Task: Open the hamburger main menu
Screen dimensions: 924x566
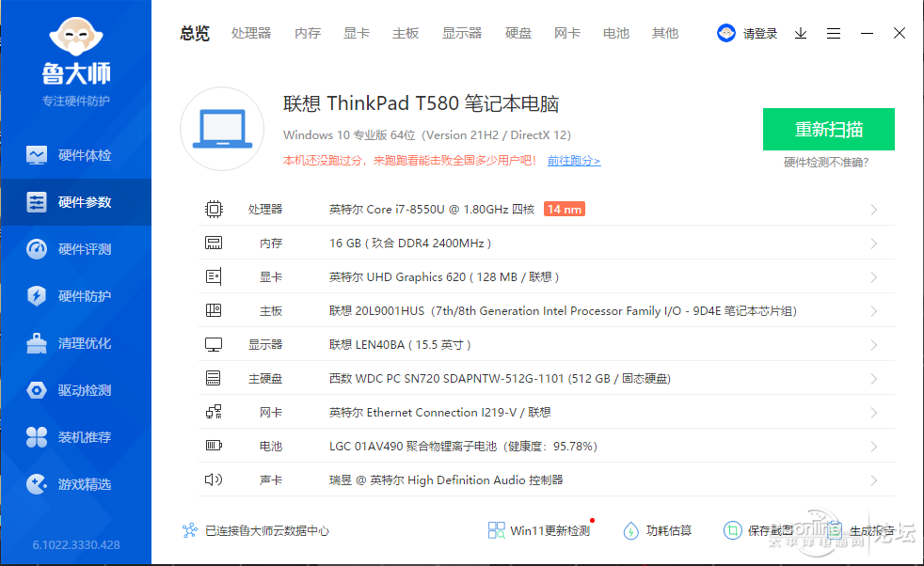Action: point(834,34)
